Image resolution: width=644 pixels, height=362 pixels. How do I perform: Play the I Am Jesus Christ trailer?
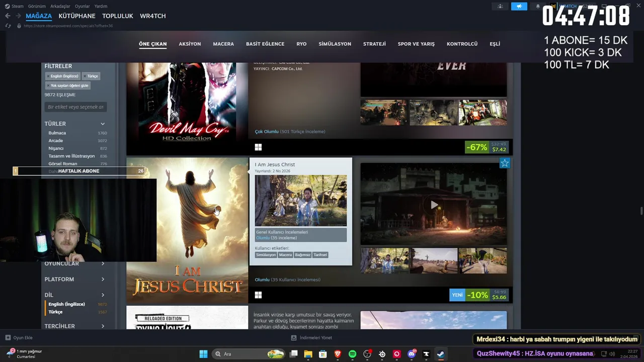(434, 205)
